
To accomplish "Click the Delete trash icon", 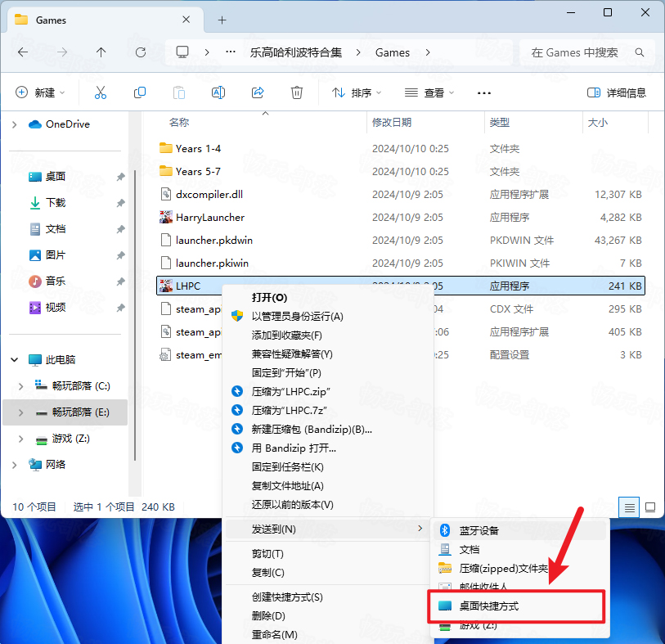I will (x=296, y=92).
